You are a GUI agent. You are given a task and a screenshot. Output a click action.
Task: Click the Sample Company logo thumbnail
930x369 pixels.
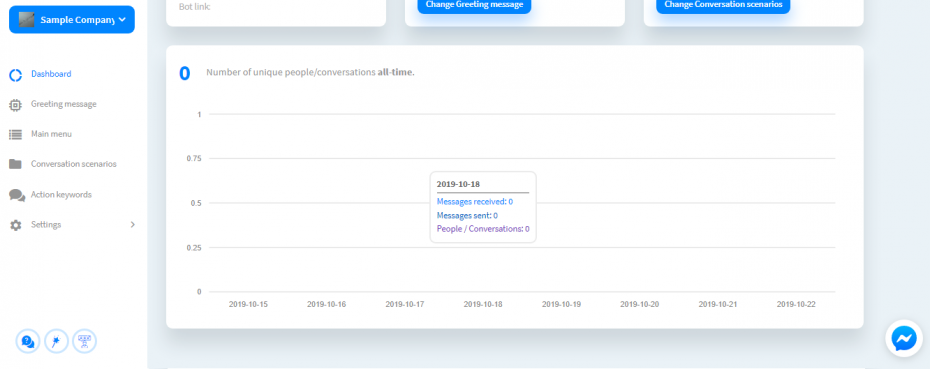coord(26,20)
